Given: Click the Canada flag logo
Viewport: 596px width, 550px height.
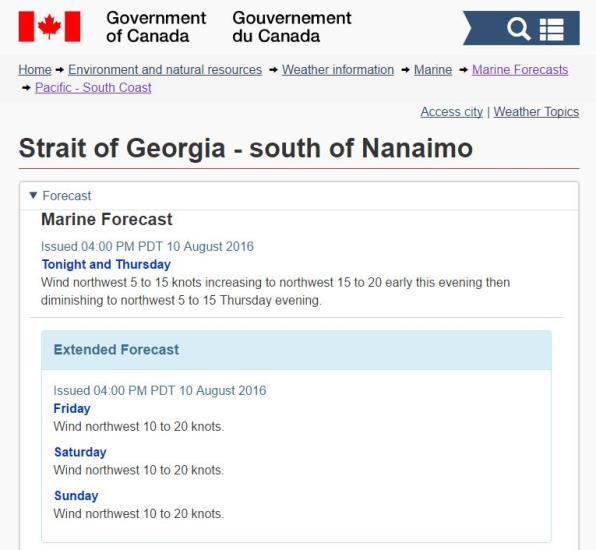Looking at the screenshot, I should pyautogui.click(x=49, y=26).
